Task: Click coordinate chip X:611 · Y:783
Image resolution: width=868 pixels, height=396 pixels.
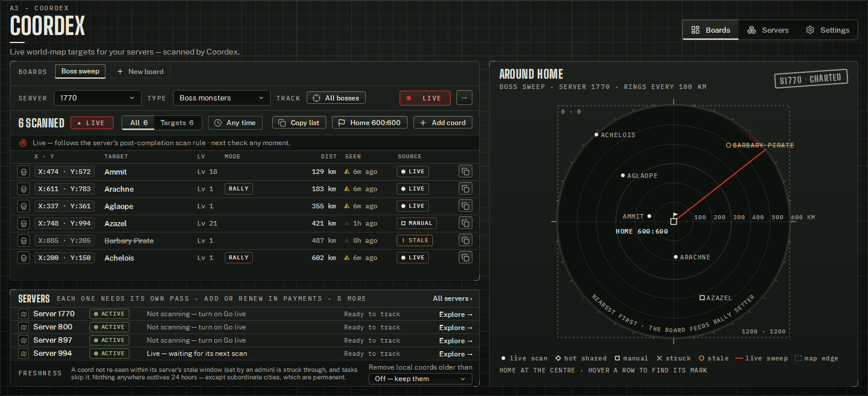Action: [65, 189]
